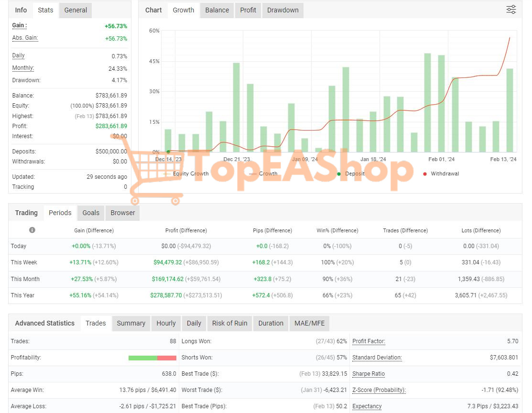Select the Hourly statistics tab
Screen dimensions: 532x413
pos(166,323)
